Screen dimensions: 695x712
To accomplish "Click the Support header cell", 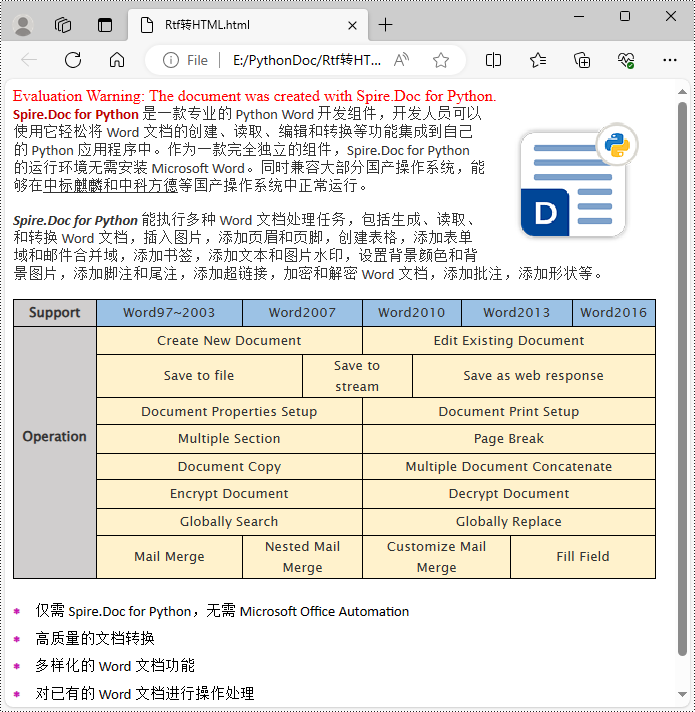I will pyautogui.click(x=55, y=313).
